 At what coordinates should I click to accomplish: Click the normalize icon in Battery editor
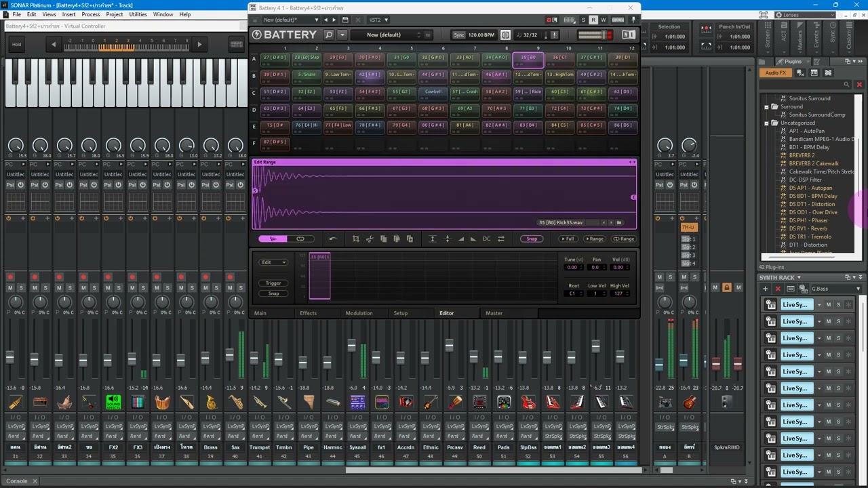click(433, 239)
